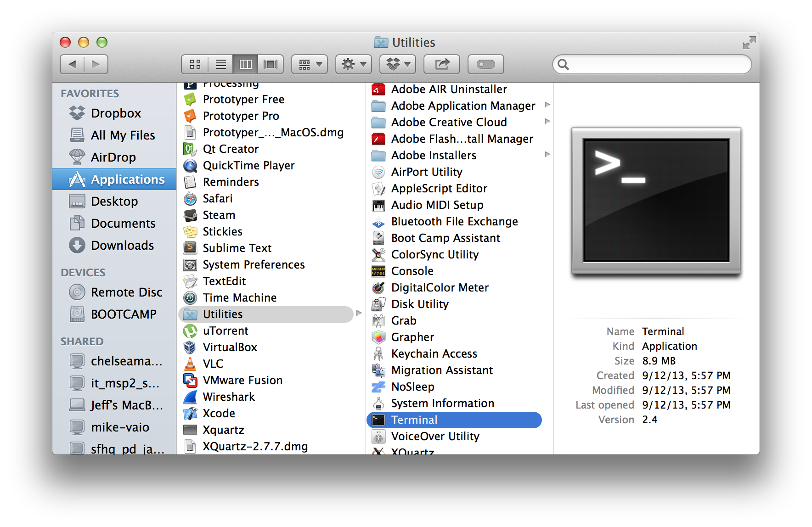
Task: Click the Sublime Text icon
Action: [190, 248]
